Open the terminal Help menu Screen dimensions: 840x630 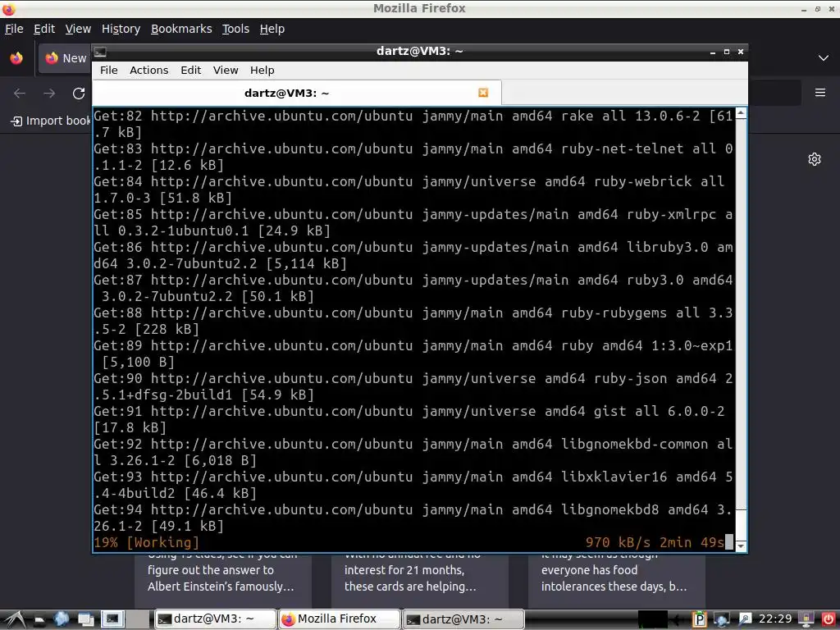coord(262,71)
